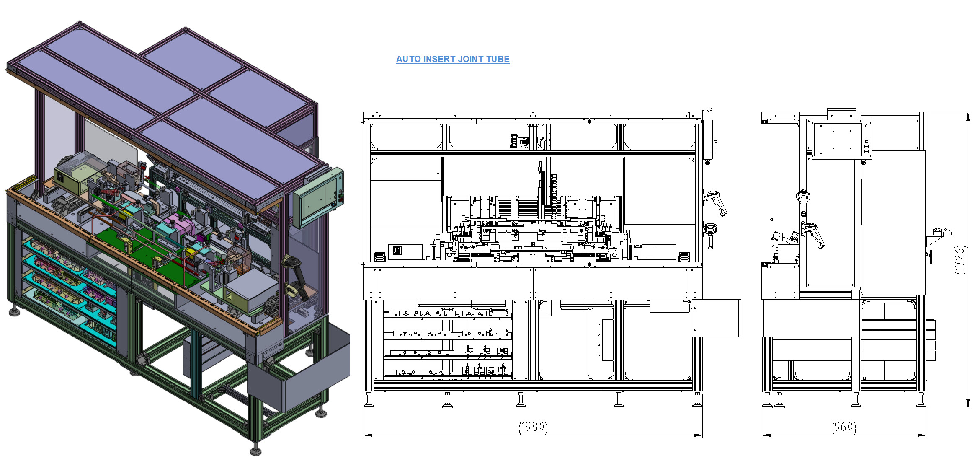
Task: Select the (1980) width dimension label
Action: coord(533,427)
